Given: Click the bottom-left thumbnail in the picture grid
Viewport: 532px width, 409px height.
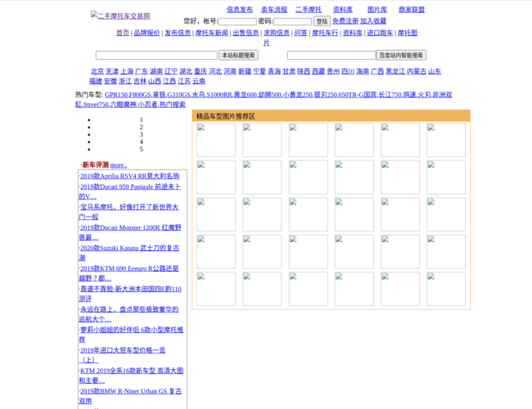Looking at the screenshot, I should (x=216, y=289).
